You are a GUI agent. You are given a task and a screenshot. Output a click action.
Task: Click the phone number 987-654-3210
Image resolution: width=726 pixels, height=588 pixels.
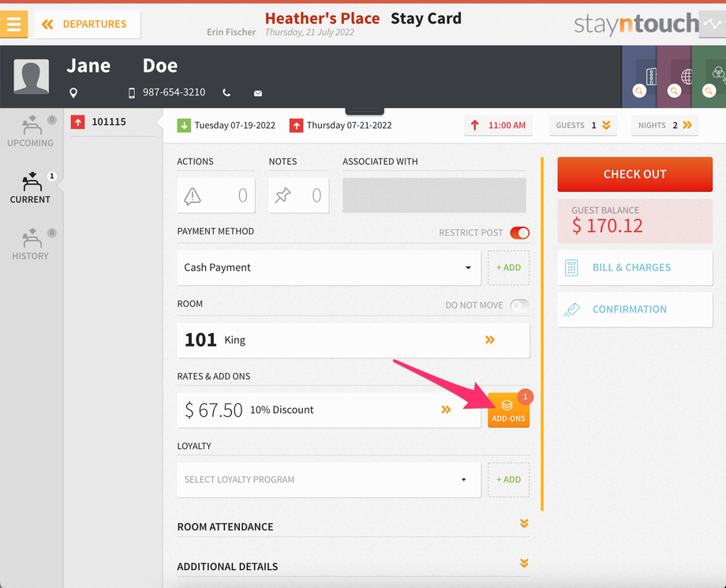[174, 92]
